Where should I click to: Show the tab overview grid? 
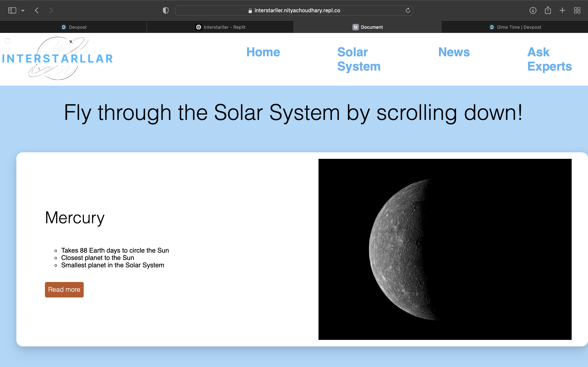[577, 10]
